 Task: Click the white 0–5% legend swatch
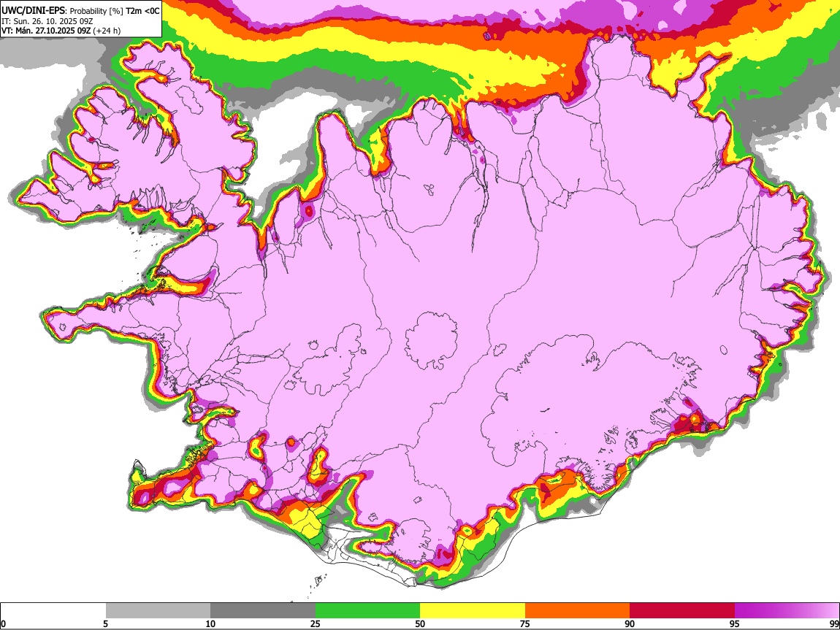(53, 610)
